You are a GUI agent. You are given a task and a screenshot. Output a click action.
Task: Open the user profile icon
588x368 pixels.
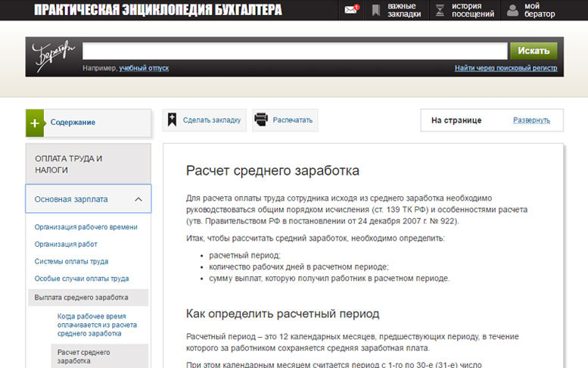point(513,10)
